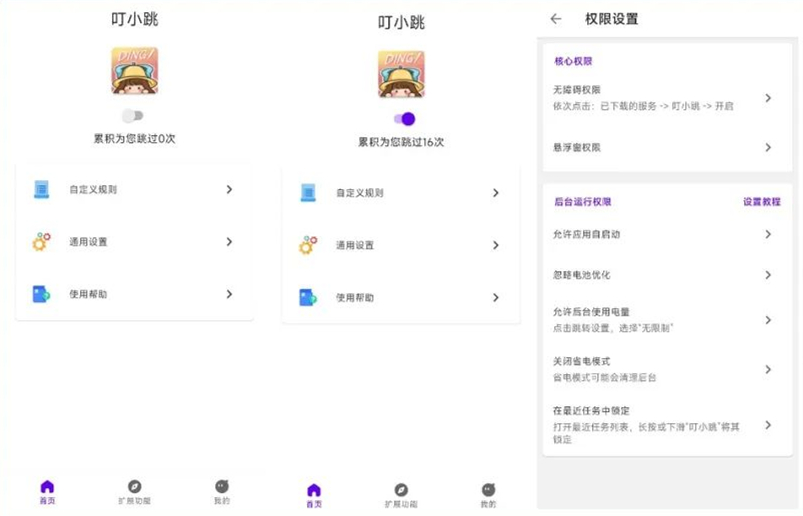Viewport: 803px width, 516px height.
Task: Expand 自定义规则 chevron in the 0次 screen
Action: (229, 189)
